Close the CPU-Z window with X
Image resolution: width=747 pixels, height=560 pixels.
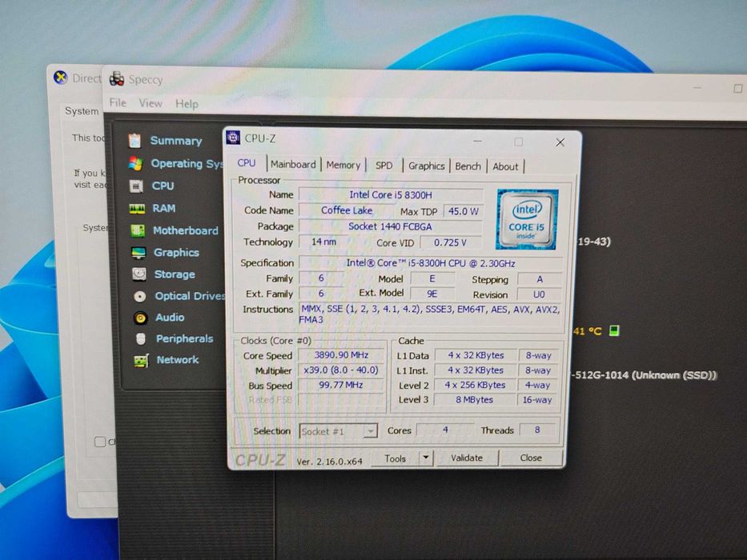click(x=560, y=142)
